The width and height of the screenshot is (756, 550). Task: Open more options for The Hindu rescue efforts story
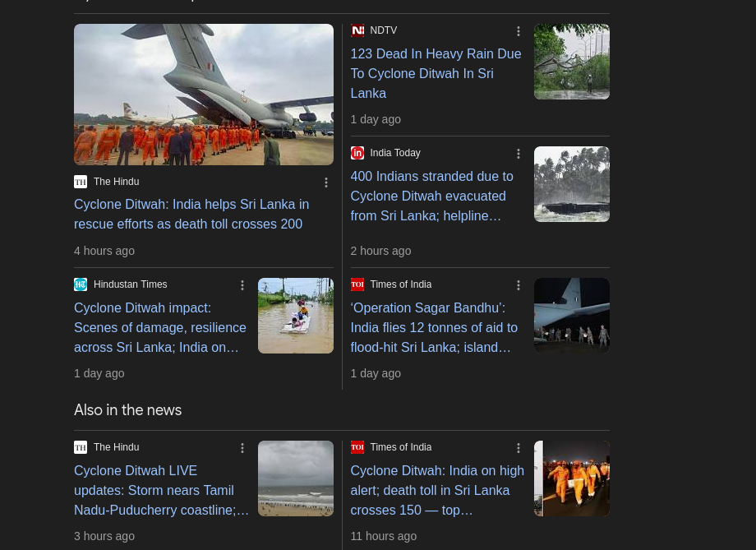(326, 183)
